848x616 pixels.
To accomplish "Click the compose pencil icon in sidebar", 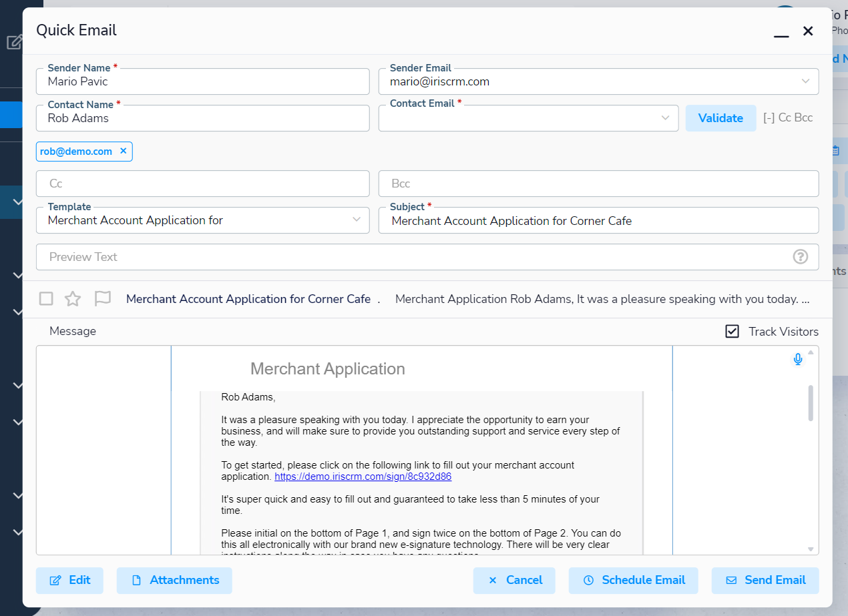I will point(14,43).
